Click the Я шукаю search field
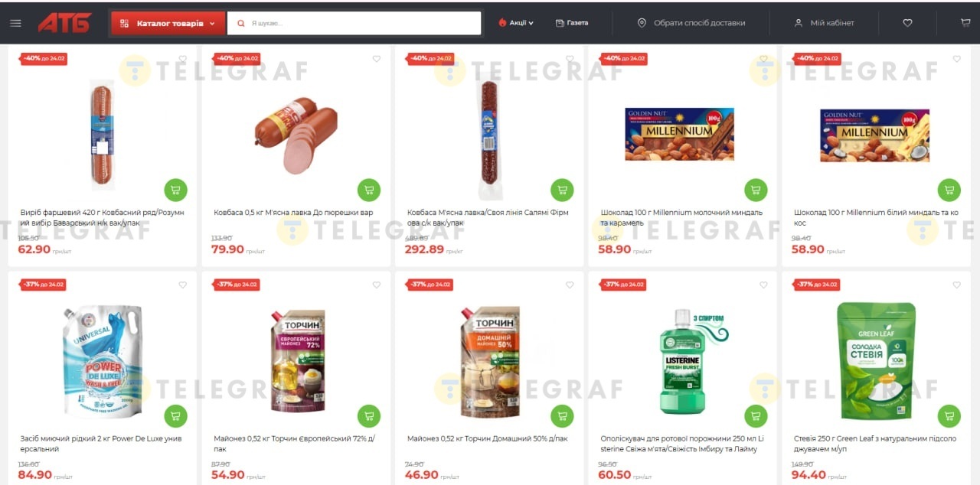This screenshot has height=485, width=980. pos(354,23)
